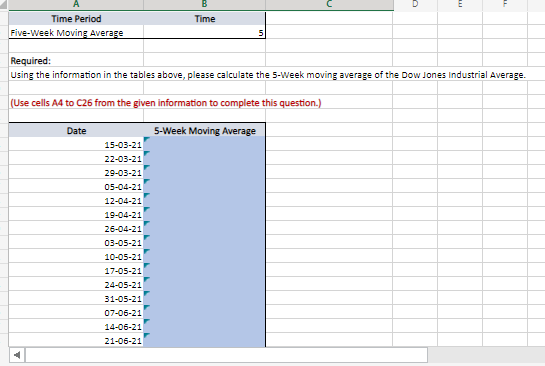Select date cell 24-05-21
The width and height of the screenshot is (545, 366).
coord(76,284)
